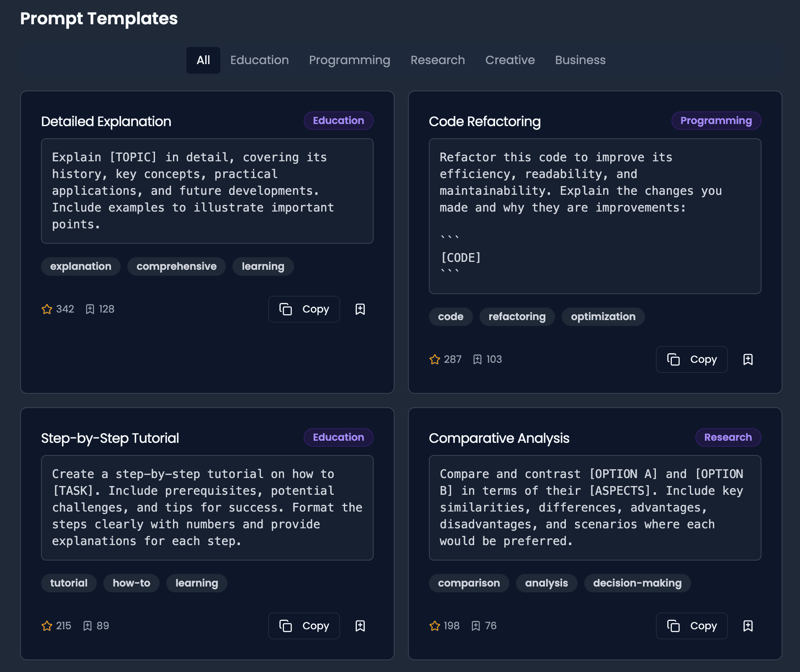The image size is (800, 672).
Task: Click the refactoring tag
Action: [517, 317]
